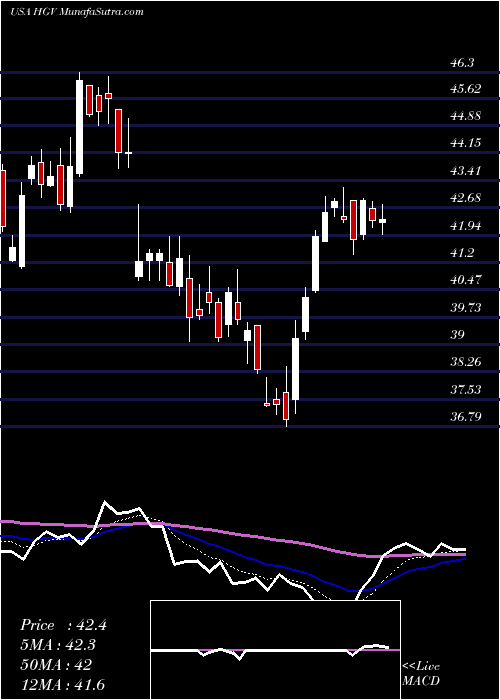This screenshot has width=500, height=700.
Task: Click the '<<Live MACD' label
Action: pyautogui.click(x=421, y=674)
